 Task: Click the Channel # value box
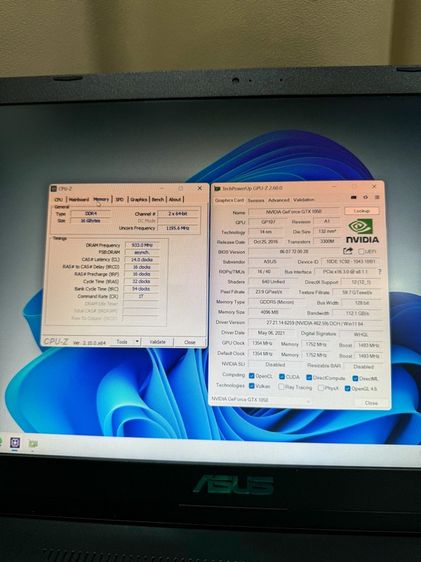(x=178, y=214)
